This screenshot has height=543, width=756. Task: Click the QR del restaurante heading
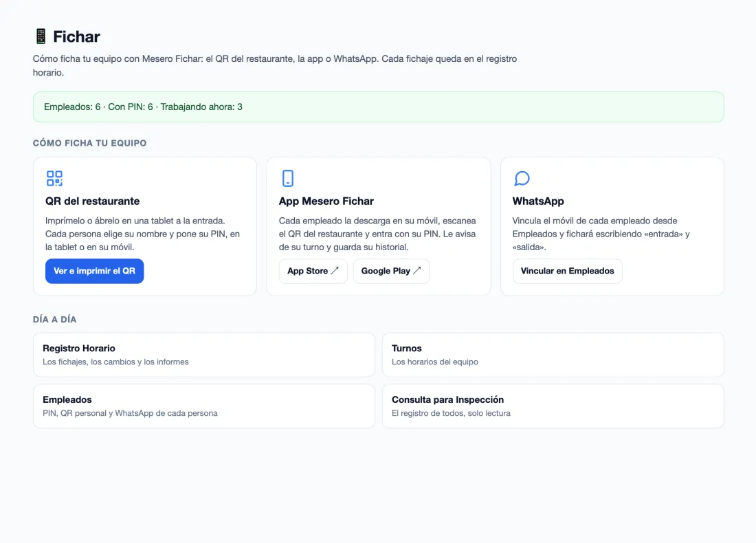tap(93, 201)
